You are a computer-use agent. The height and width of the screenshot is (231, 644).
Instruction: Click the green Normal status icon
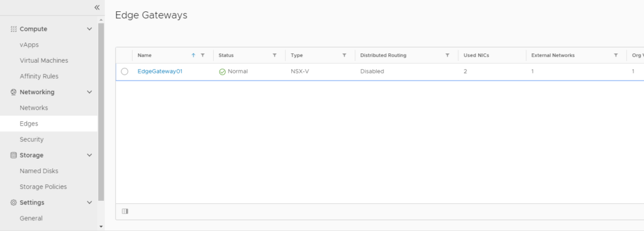[x=222, y=72]
